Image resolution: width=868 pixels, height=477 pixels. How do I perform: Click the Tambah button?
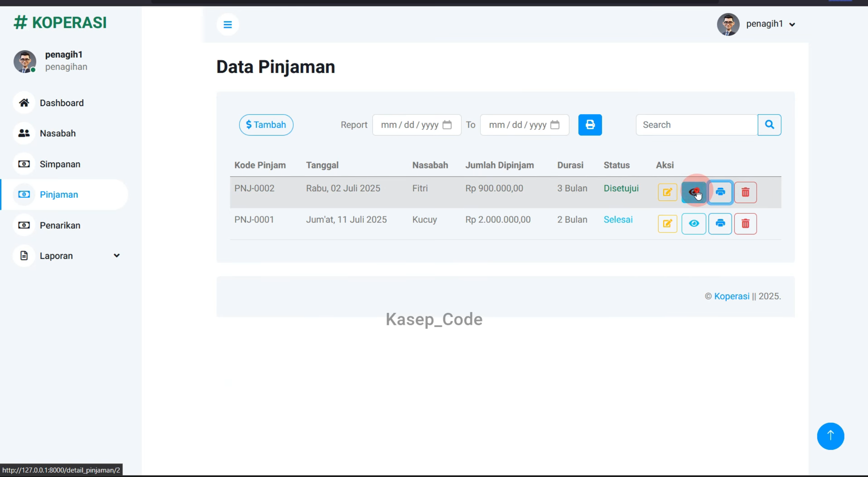(x=266, y=125)
